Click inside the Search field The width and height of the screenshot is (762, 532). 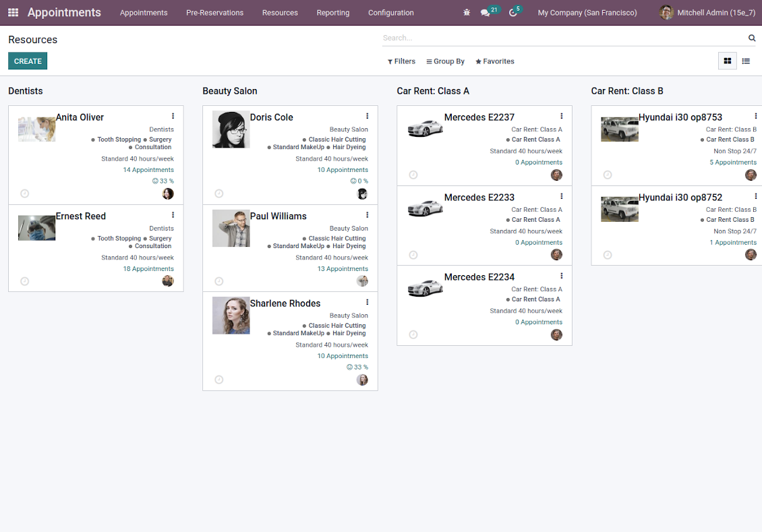tap(564, 38)
